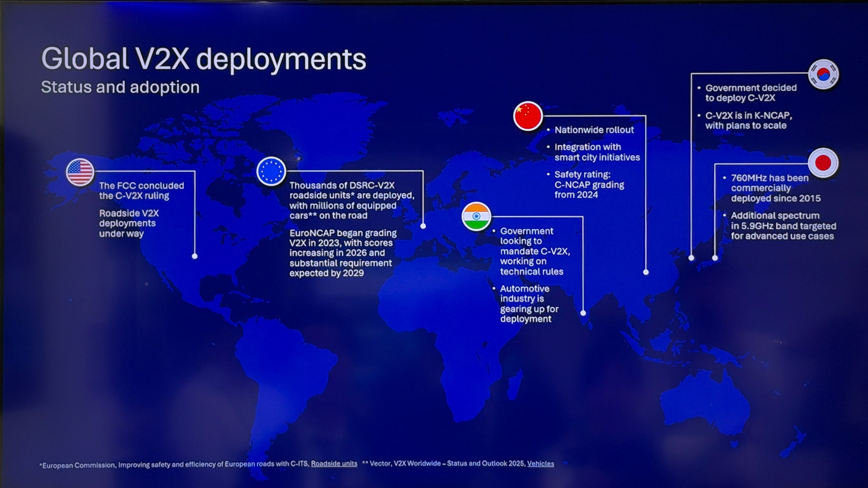Click the Status and adoption subtitle

(120, 87)
